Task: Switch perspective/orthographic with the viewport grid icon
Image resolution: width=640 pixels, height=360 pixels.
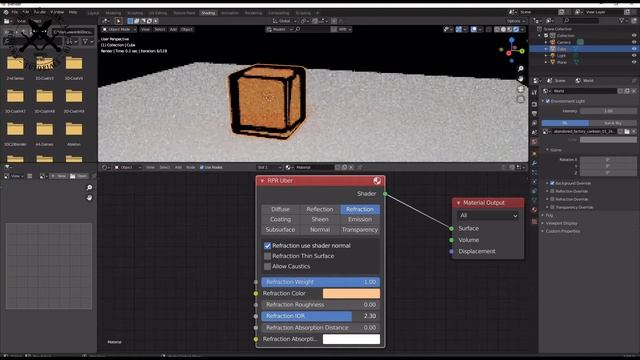Action: pos(520,99)
